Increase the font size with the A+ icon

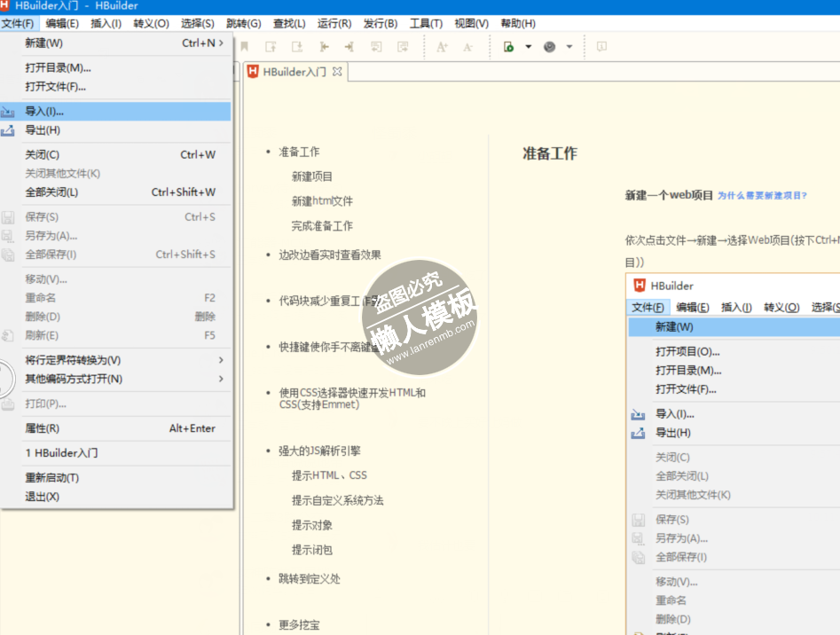442,47
